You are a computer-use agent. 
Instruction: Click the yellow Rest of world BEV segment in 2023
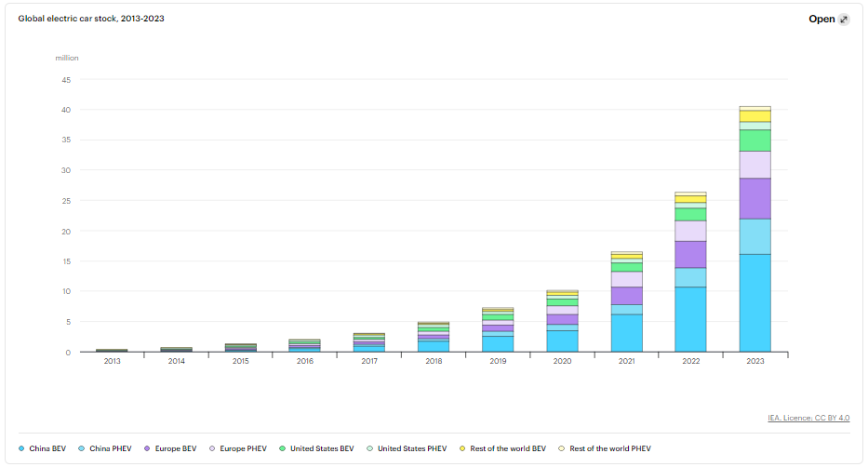(754, 115)
